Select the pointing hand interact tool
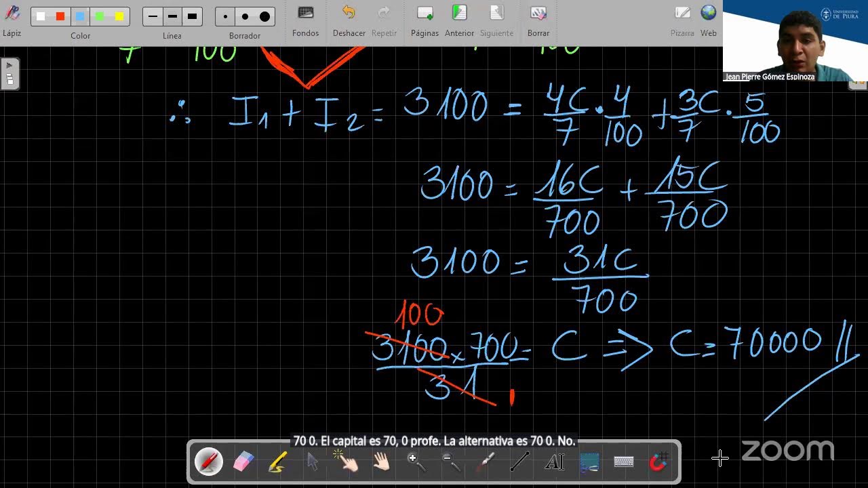The height and width of the screenshot is (488, 868). pyautogui.click(x=347, y=461)
